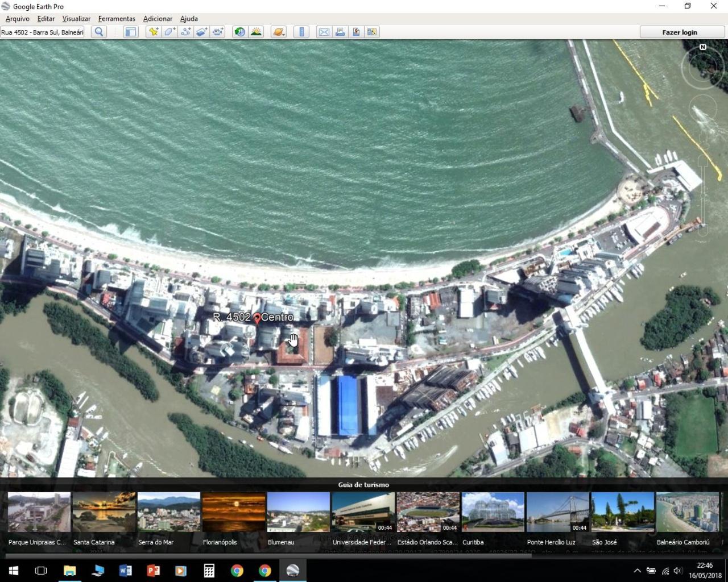Click the Fazer login button

point(680,32)
